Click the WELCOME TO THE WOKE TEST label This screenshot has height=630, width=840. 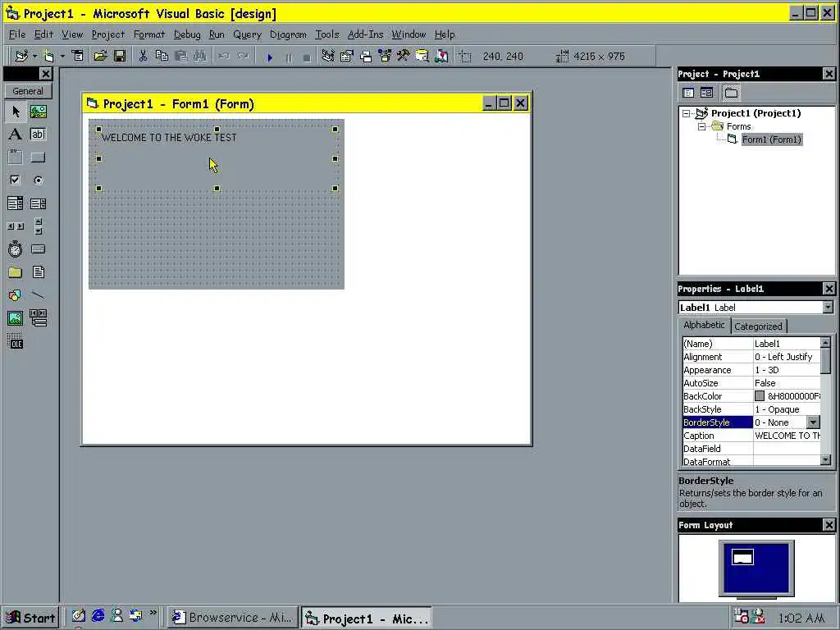click(x=169, y=138)
